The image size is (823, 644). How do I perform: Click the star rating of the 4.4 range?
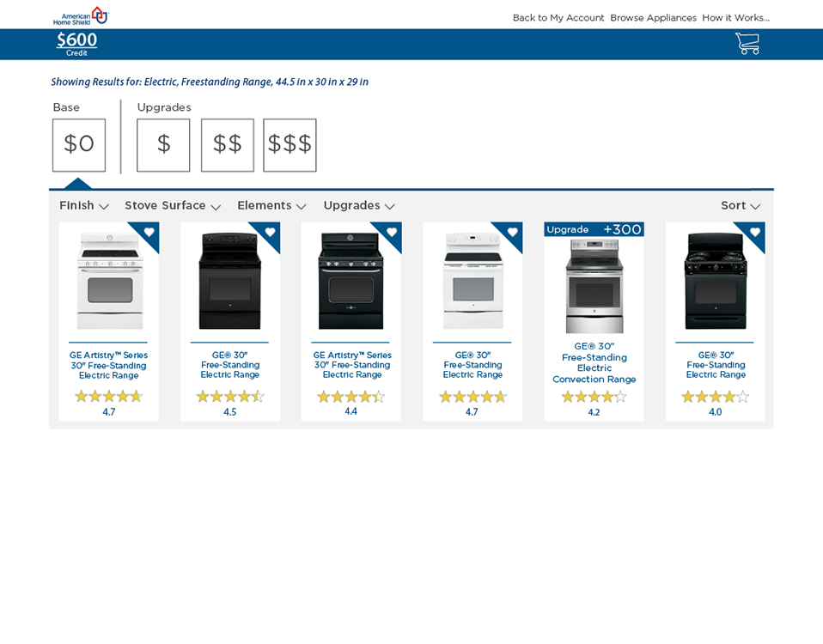(351, 397)
